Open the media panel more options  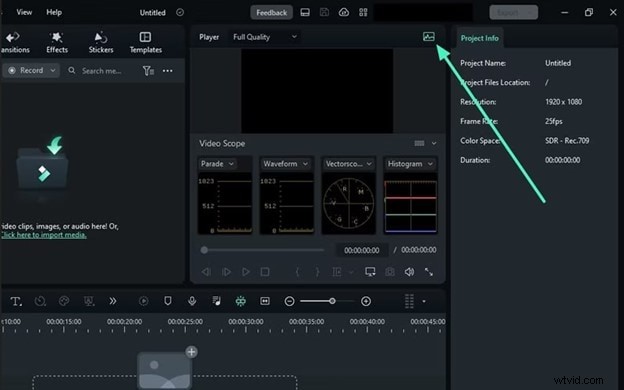[x=168, y=71]
